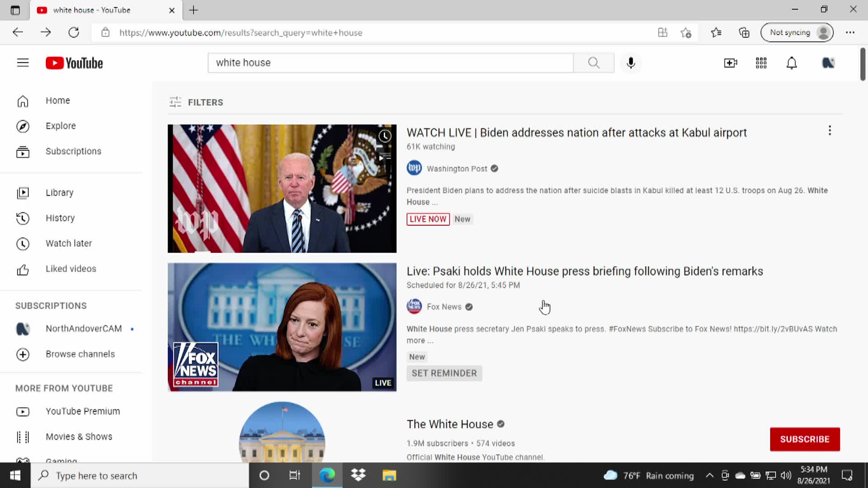This screenshot has width=868, height=488.
Task: Open Edge tab actions menu icon
Action: pos(15,10)
